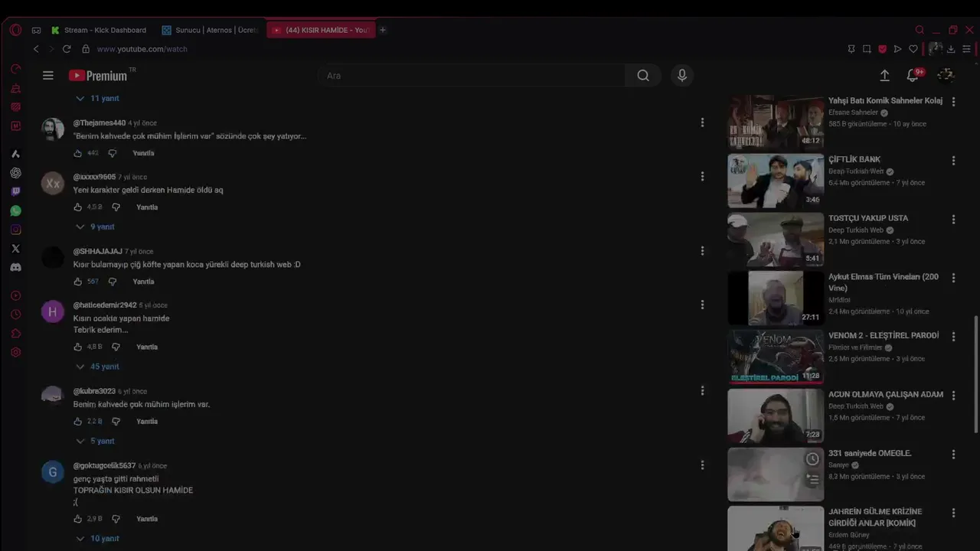Reply to @goktugcelik5637 with Yanıtla
Image resolution: width=980 pixels, height=551 pixels.
point(147,519)
